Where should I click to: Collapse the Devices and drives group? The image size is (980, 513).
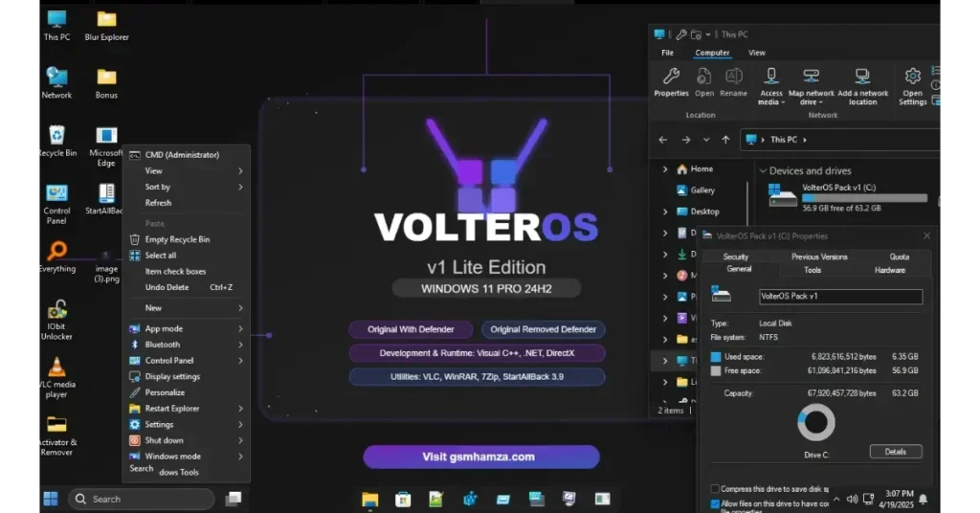763,170
